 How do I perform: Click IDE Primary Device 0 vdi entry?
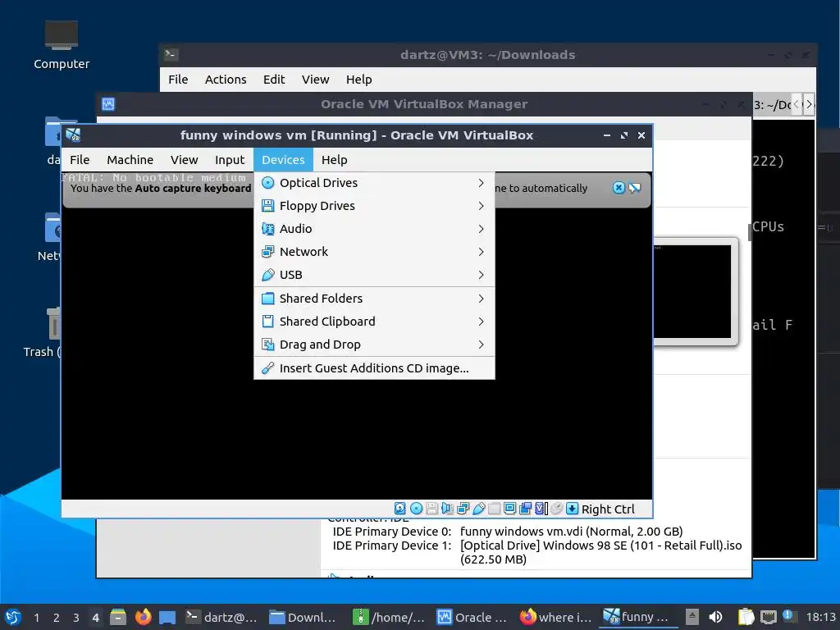coord(571,532)
